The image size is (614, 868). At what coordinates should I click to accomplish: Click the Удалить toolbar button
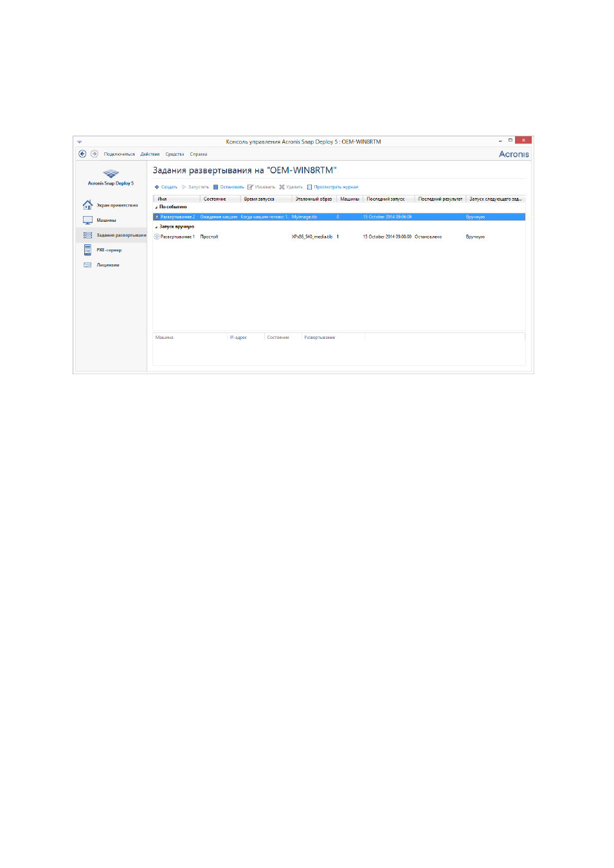pyautogui.click(x=291, y=187)
